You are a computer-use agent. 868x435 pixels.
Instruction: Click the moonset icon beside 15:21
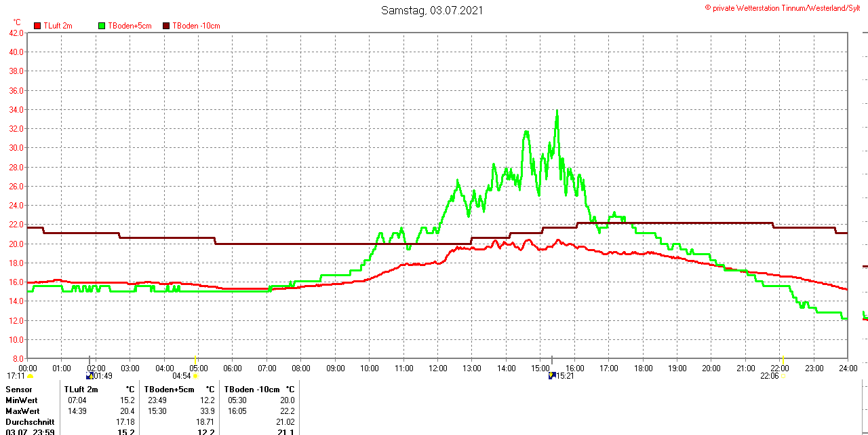(551, 375)
